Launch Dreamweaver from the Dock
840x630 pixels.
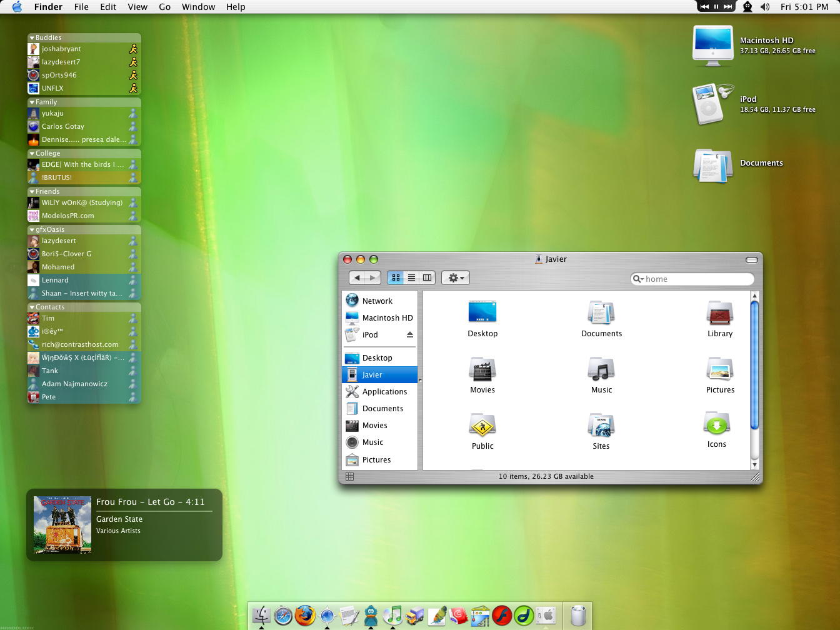(524, 616)
